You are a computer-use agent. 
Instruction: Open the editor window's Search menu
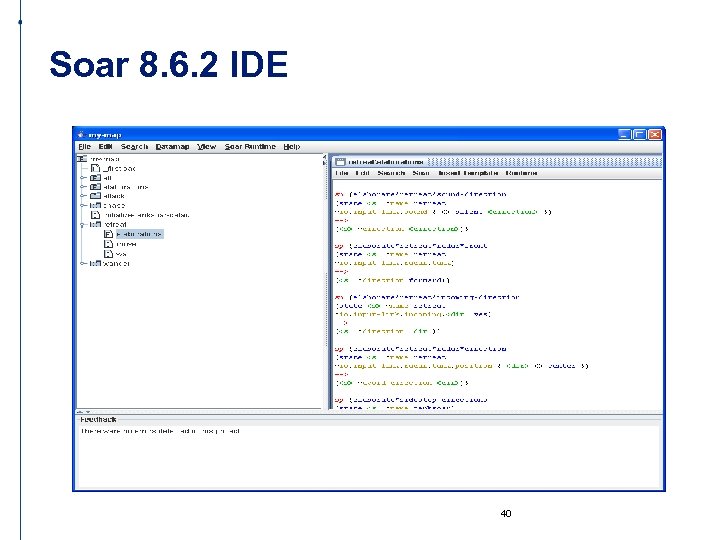[x=391, y=173]
